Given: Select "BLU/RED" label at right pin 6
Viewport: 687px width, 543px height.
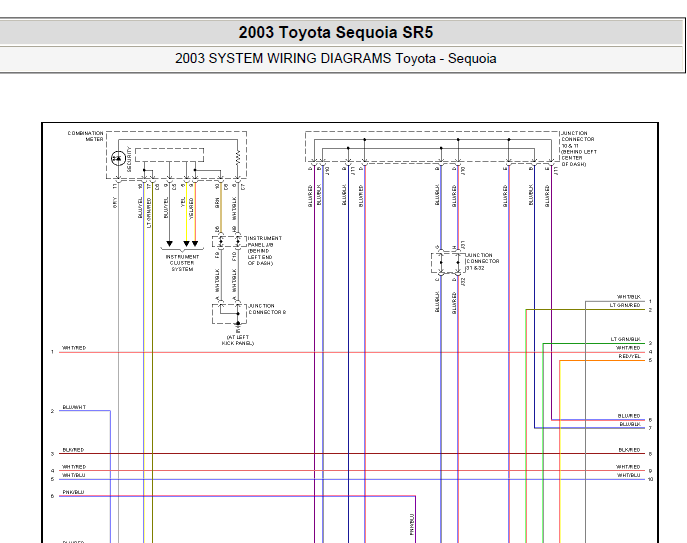Looking at the screenshot, I should pos(629,415).
